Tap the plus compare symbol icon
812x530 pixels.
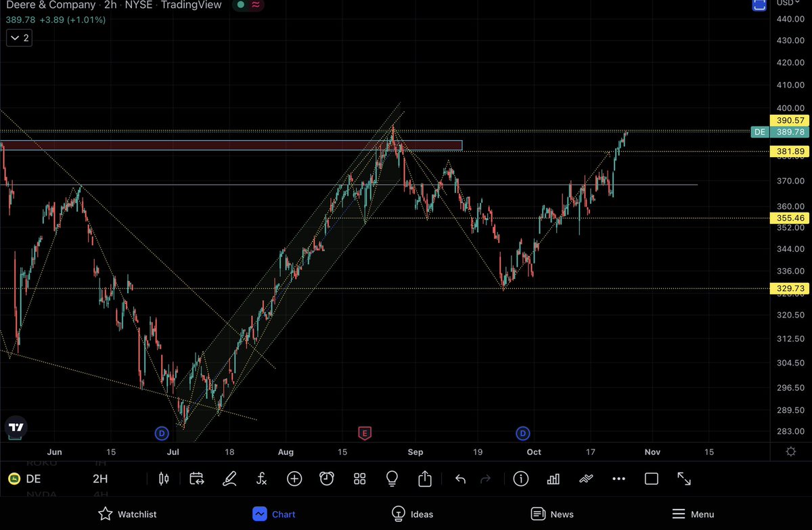click(x=294, y=479)
